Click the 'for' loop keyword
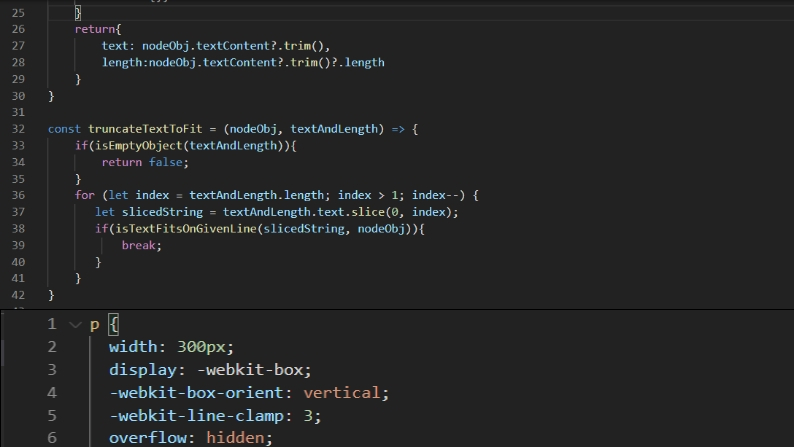794x447 pixels. [x=84, y=195]
